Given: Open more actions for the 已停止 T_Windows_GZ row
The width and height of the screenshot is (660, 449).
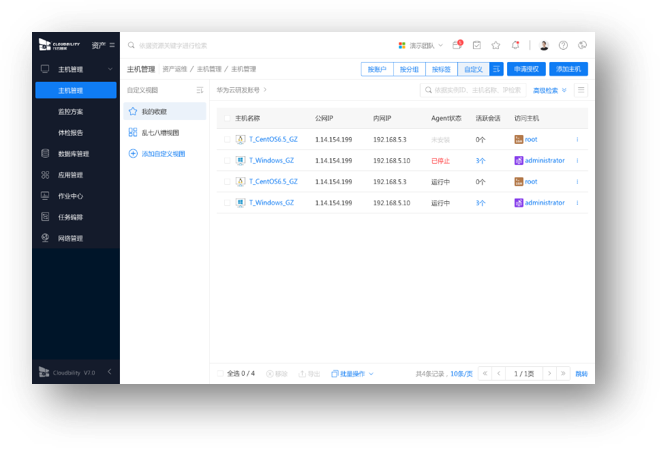Looking at the screenshot, I should tap(577, 160).
